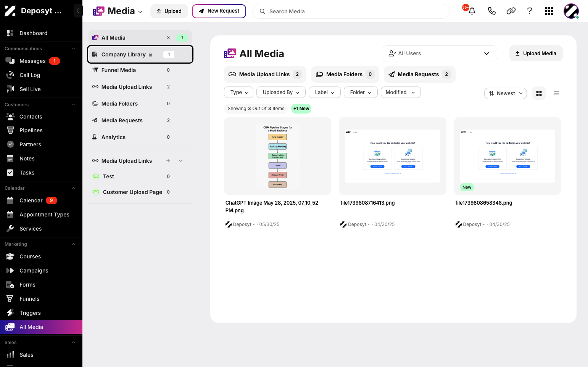Open Courses in the sidebar

41,256
